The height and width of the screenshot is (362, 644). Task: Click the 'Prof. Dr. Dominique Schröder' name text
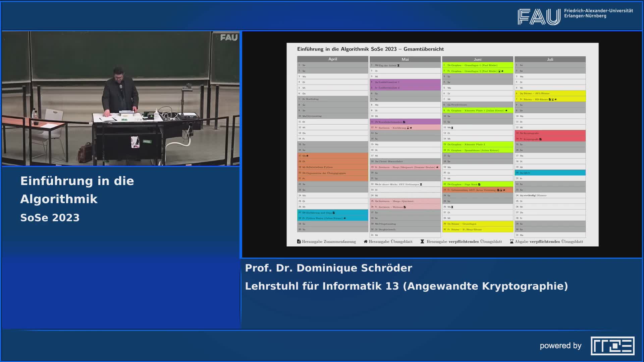point(328,268)
